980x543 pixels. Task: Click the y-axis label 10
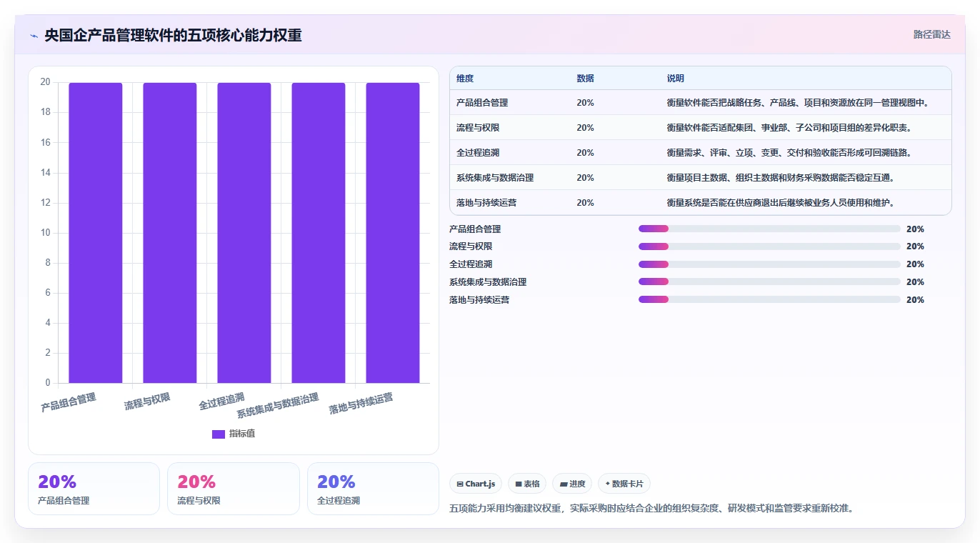coord(45,233)
